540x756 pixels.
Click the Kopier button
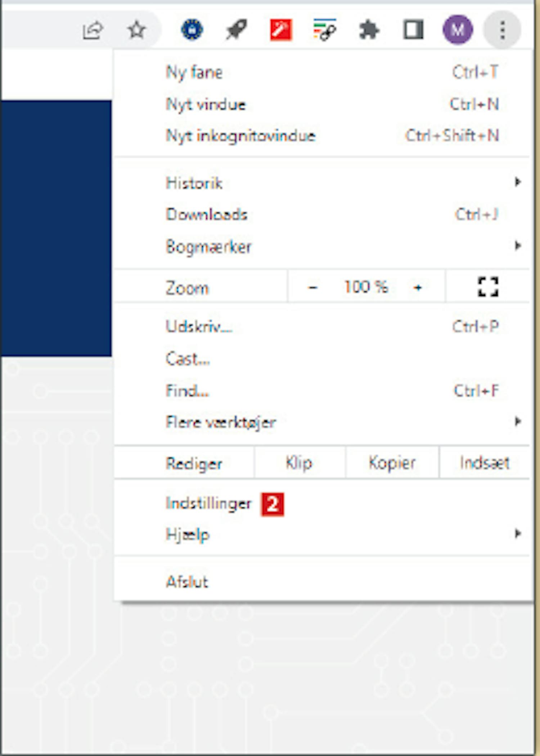click(x=392, y=463)
